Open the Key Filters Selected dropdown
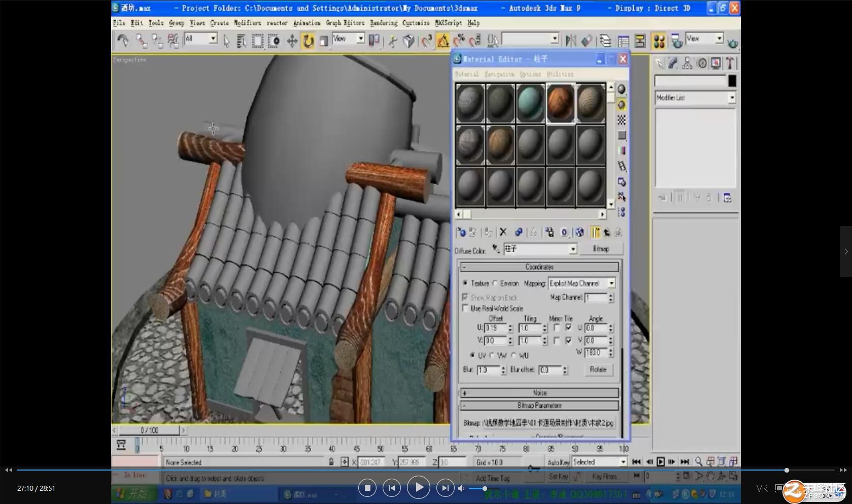852x504 pixels. [x=599, y=462]
